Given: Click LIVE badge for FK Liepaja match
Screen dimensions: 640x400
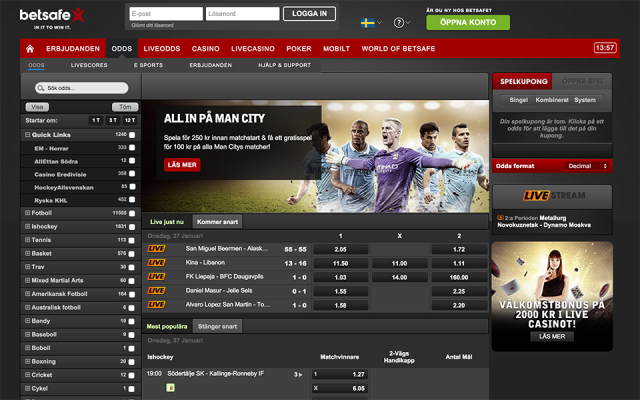Looking at the screenshot, I should (x=156, y=276).
